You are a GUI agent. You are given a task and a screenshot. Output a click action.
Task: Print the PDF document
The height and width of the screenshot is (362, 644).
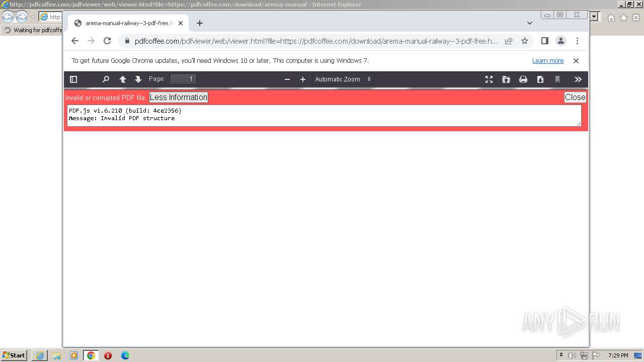coord(523,79)
